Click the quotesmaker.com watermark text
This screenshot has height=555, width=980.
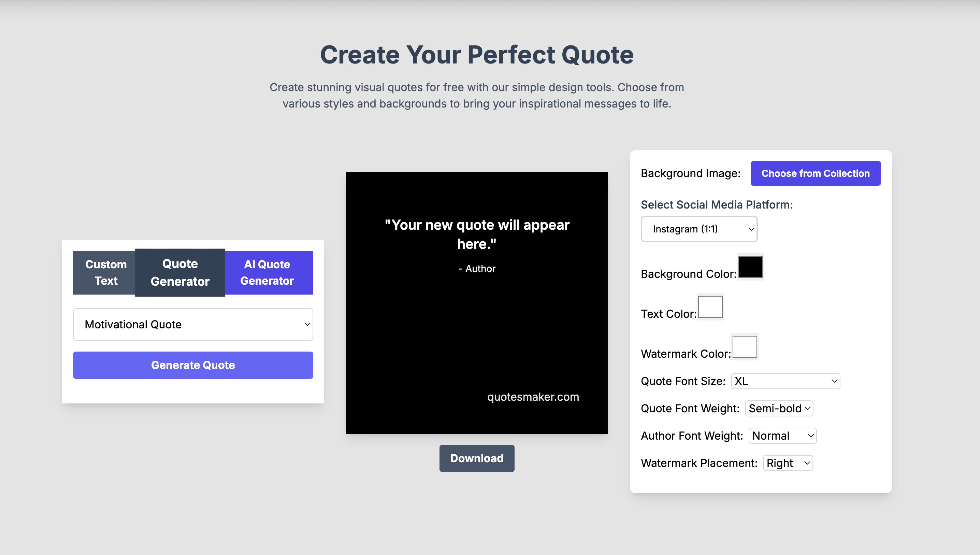click(532, 397)
